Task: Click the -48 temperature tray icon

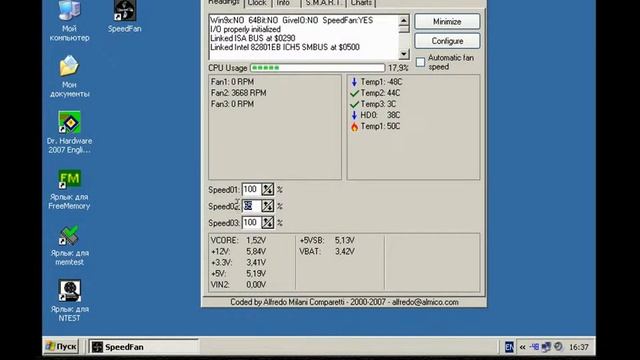Action: point(534,347)
